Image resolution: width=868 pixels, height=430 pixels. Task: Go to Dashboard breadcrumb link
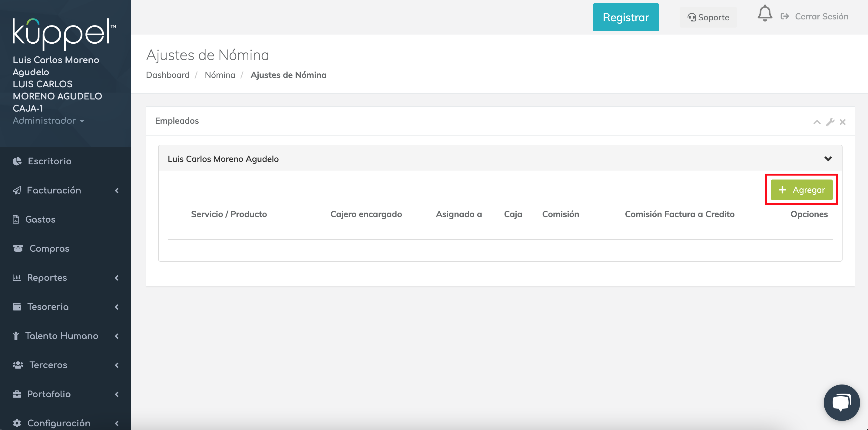(x=167, y=75)
